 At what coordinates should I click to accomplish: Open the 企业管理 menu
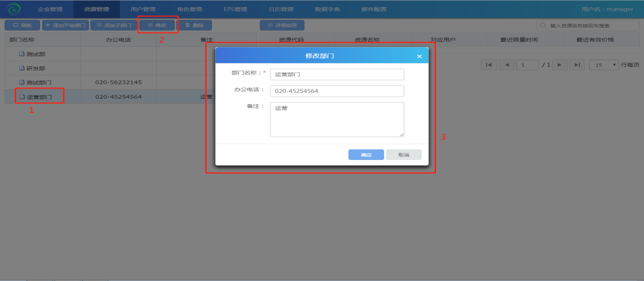point(50,9)
